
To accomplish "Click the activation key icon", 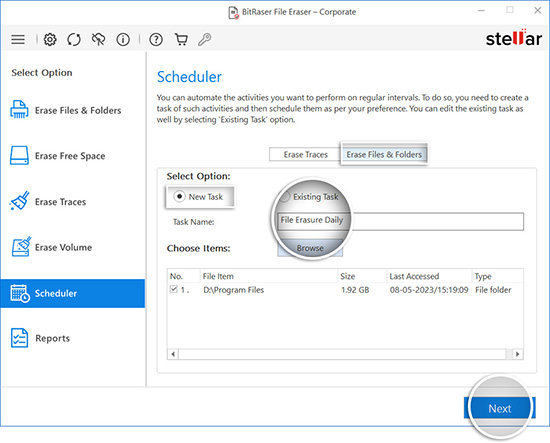I will (x=205, y=39).
